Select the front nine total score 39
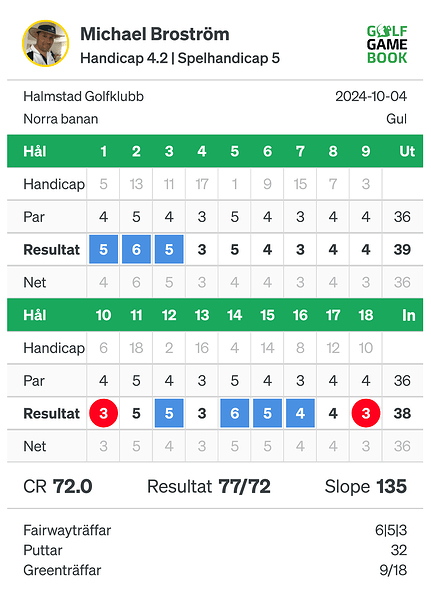 point(402,249)
